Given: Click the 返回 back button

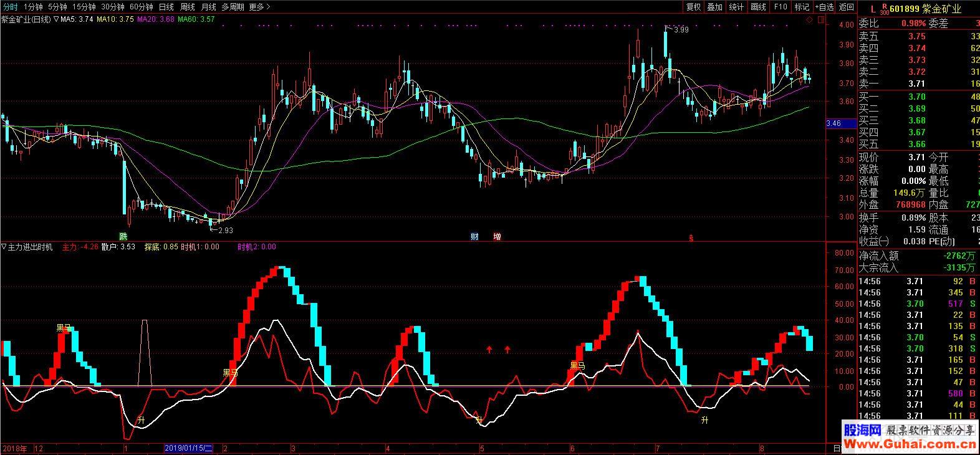Looking at the screenshot, I should coord(847,7).
